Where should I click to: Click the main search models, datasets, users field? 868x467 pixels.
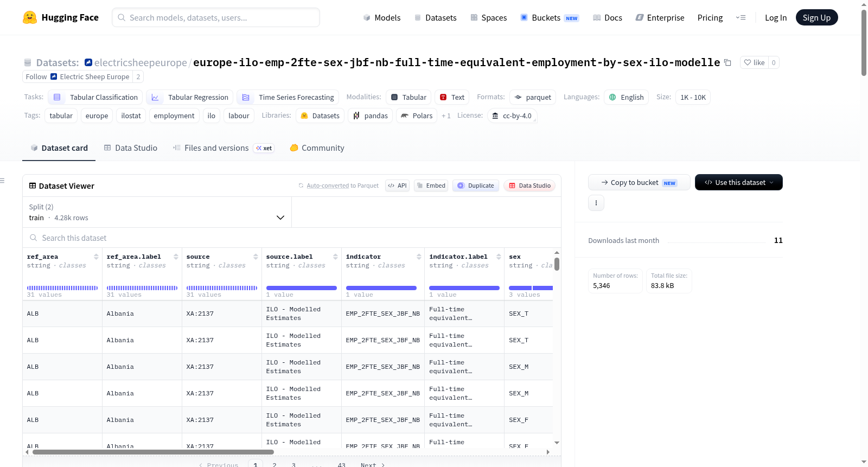click(x=216, y=17)
